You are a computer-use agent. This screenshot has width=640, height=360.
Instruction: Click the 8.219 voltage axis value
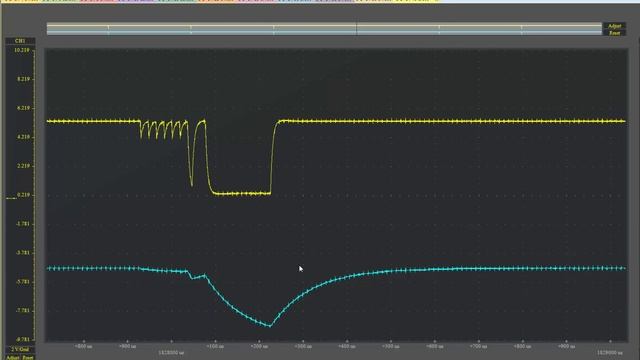point(23,79)
